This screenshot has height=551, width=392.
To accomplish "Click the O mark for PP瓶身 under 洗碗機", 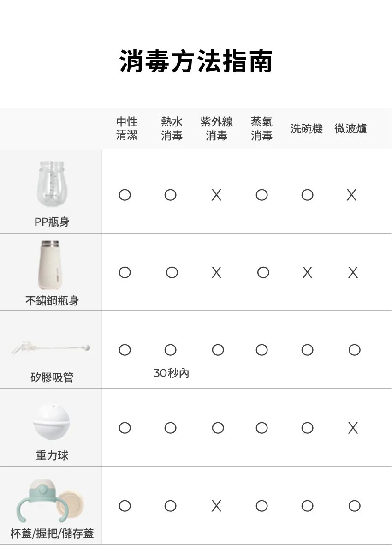I will point(307,195).
